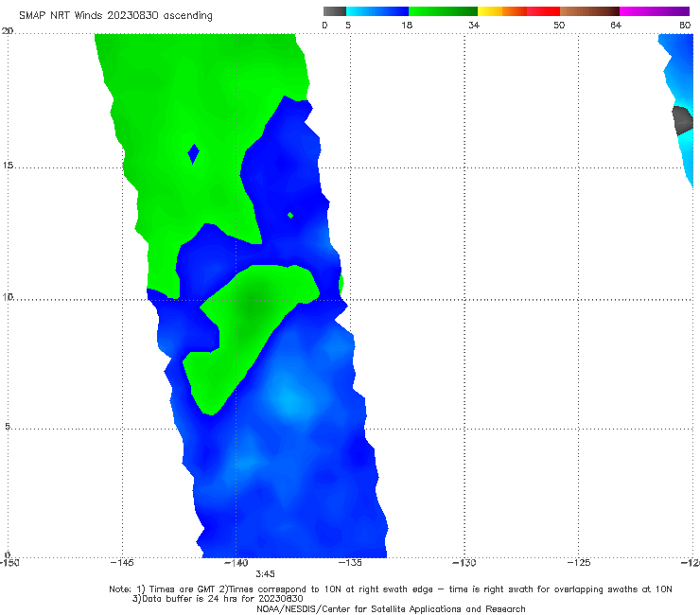Viewport: 700px width, 615px height.
Task: Click the longitude axis label '-125'
Action: pyautogui.click(x=579, y=562)
